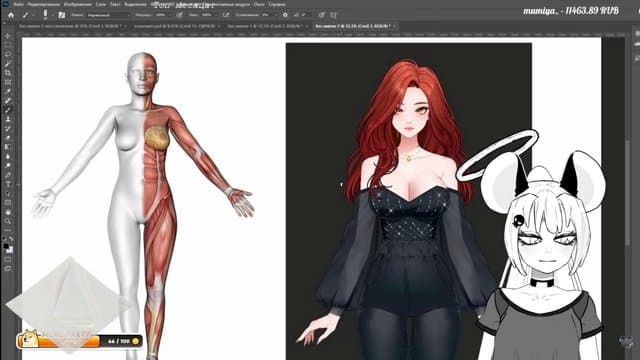
Task: Open the Редактирование menu
Action: (x=44, y=4)
